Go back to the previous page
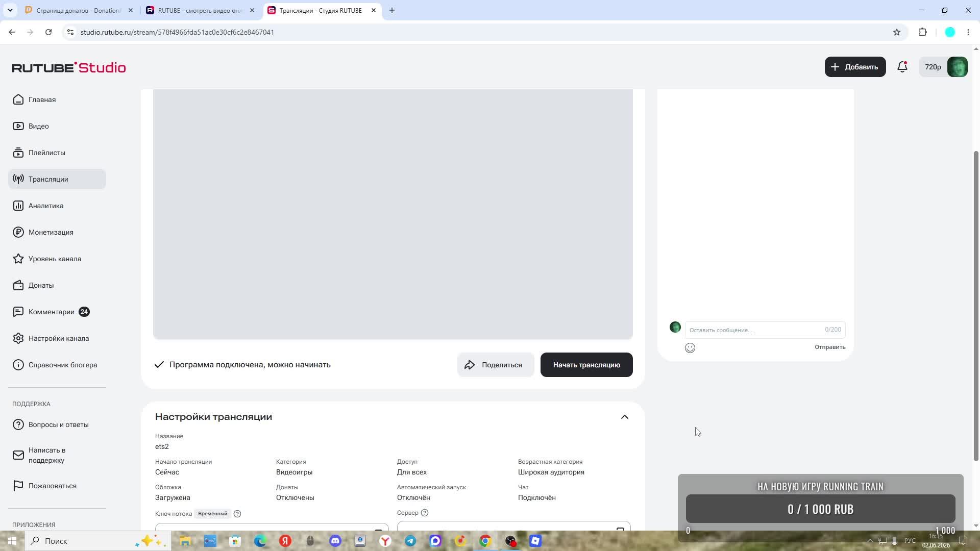Viewport: 980px width, 551px height. pos(12,32)
